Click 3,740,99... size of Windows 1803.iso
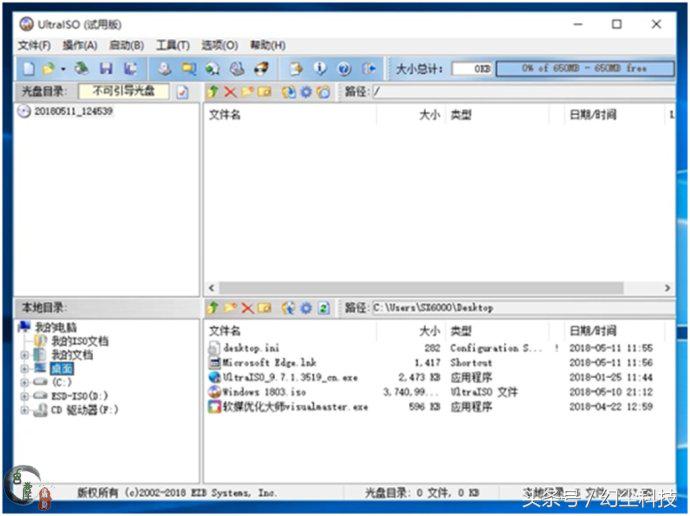 click(x=412, y=392)
